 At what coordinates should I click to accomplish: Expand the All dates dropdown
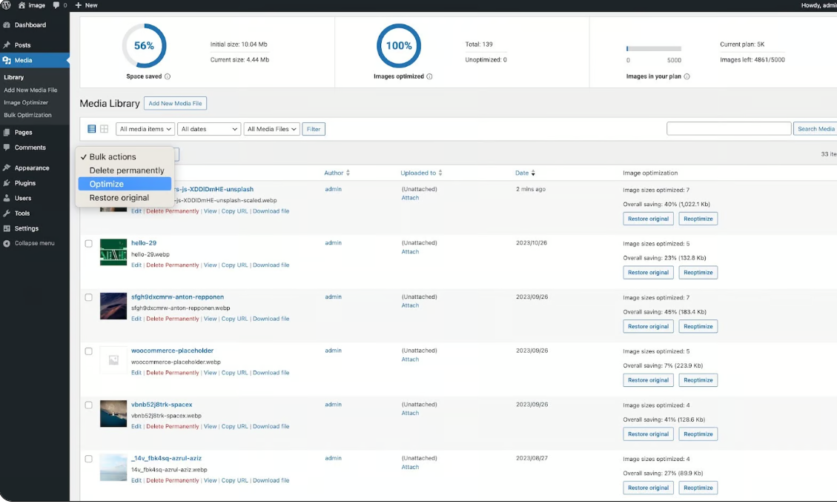click(209, 129)
